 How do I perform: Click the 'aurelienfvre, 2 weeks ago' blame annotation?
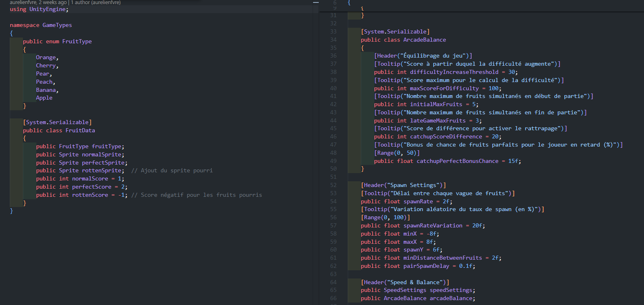pos(38,2)
